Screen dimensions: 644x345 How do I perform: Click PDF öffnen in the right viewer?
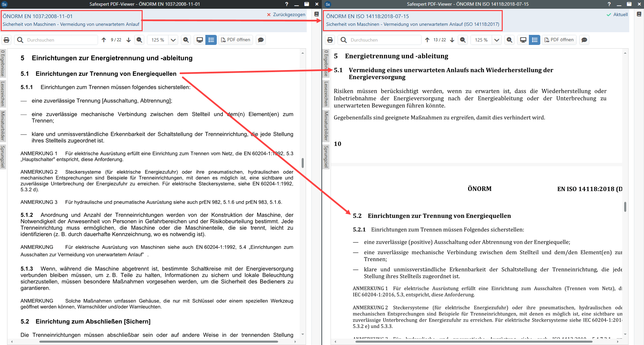click(559, 40)
